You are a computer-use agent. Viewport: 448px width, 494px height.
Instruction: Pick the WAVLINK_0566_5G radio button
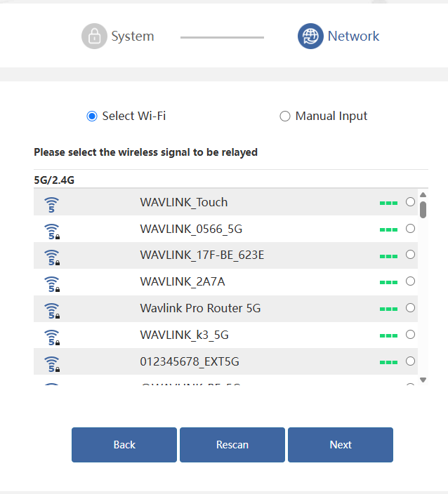coord(410,229)
